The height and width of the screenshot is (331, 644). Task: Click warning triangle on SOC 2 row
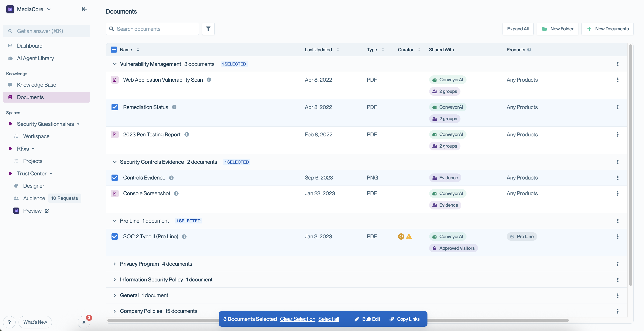click(x=409, y=237)
